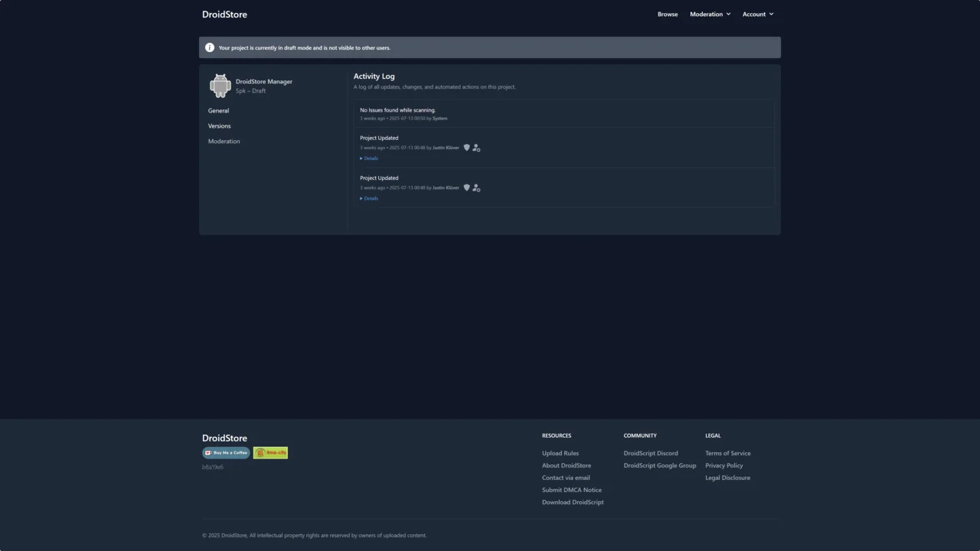Open the Versions section in sidebar
This screenshot has width=980, height=551.
point(219,126)
